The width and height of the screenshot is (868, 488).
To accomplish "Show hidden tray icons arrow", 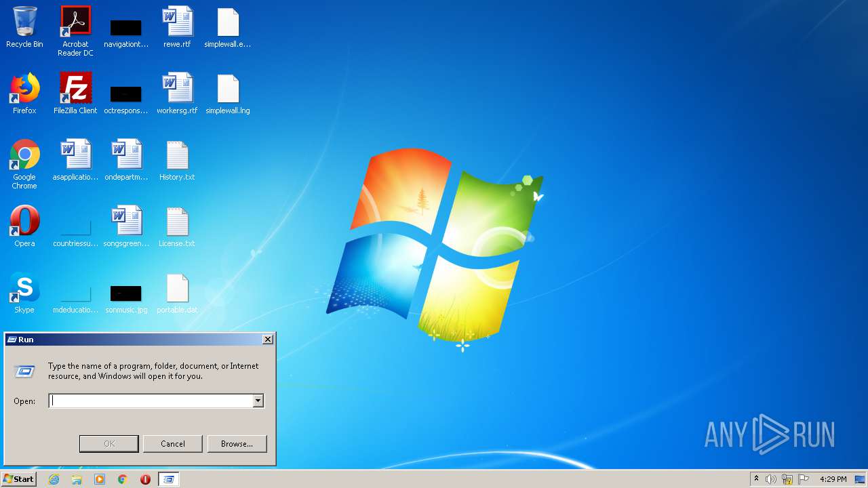I will [756, 479].
